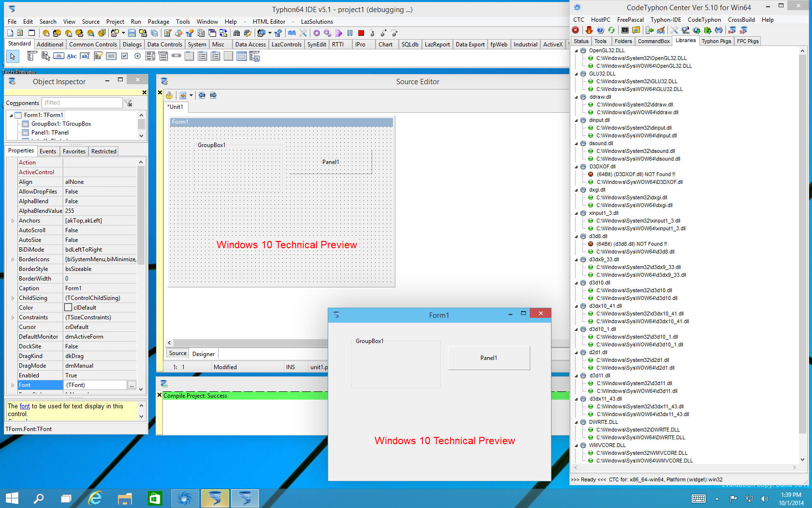The width and height of the screenshot is (812, 508).
Task: Collapse the OpenGL32.DLL tree node
Action: (x=576, y=50)
